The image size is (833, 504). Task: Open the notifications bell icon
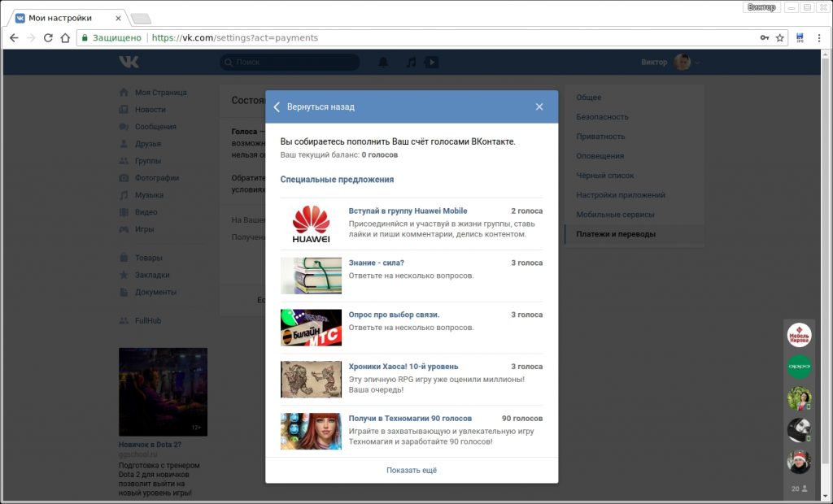tap(383, 62)
